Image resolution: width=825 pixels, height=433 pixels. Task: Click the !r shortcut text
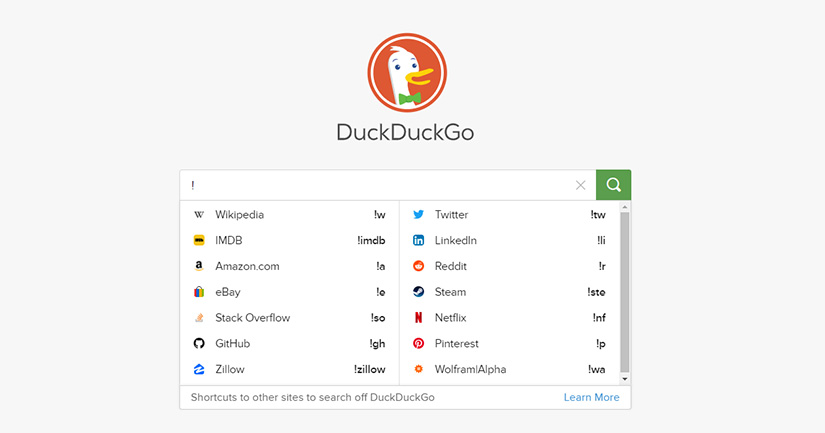click(x=602, y=266)
